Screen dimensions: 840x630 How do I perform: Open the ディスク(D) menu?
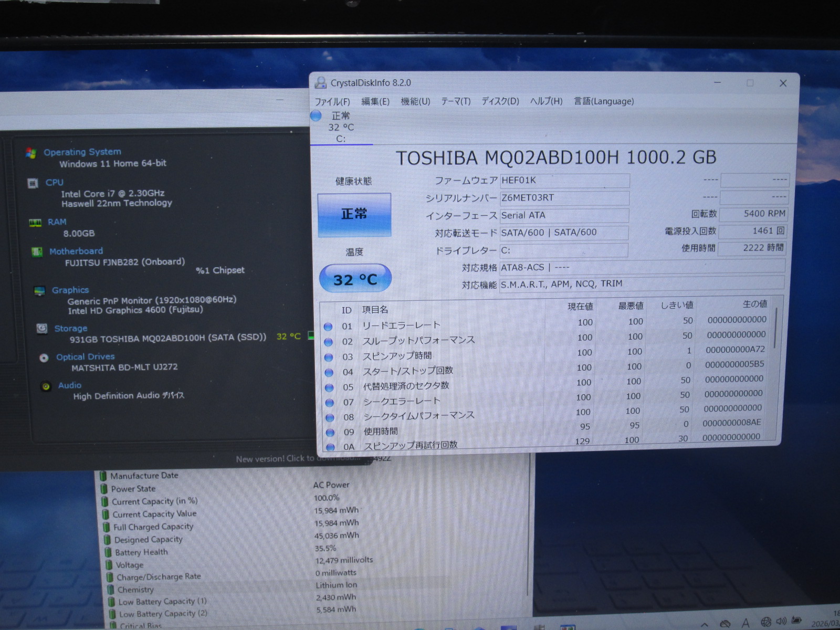coord(500,101)
